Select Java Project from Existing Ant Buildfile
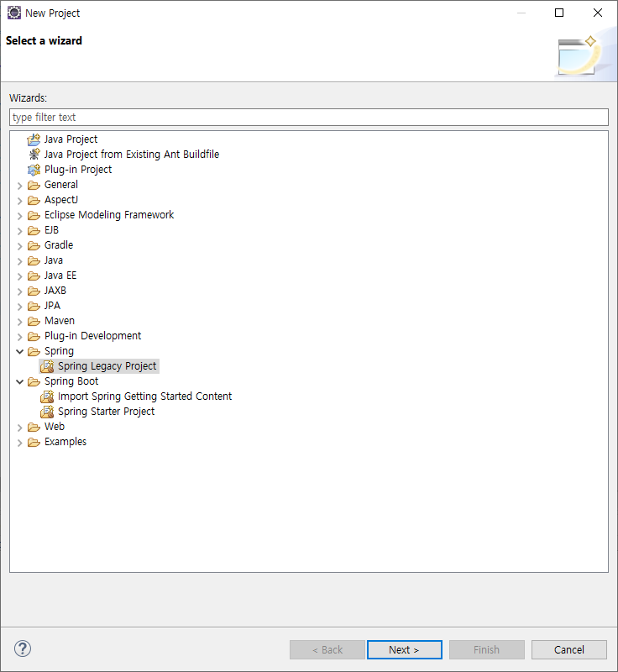The width and height of the screenshot is (618, 672). click(132, 155)
